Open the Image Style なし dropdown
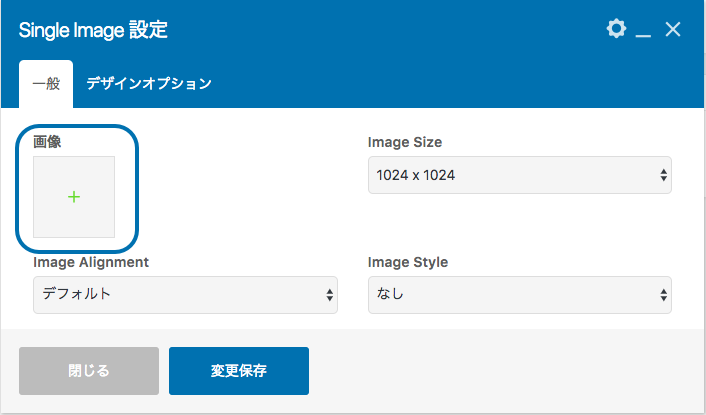The image size is (706, 415). pyautogui.click(x=519, y=294)
